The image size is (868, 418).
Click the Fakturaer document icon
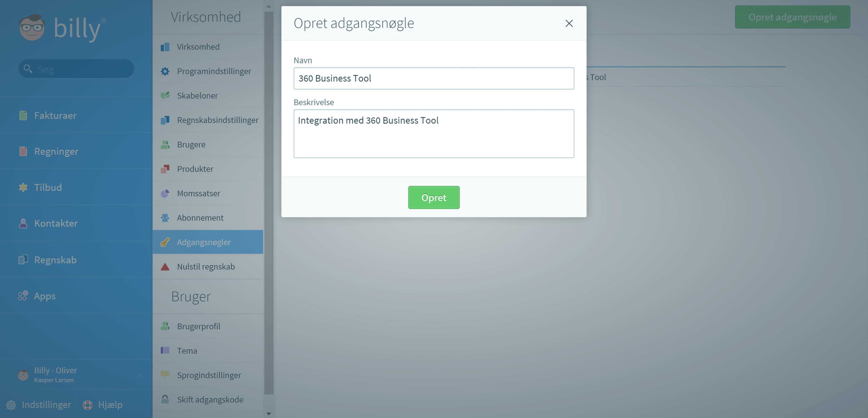(23, 115)
